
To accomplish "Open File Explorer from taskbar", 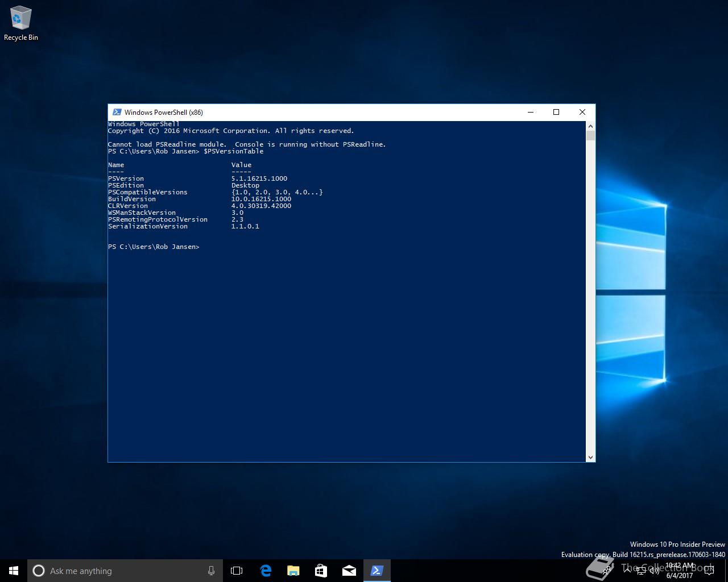I will [293, 571].
